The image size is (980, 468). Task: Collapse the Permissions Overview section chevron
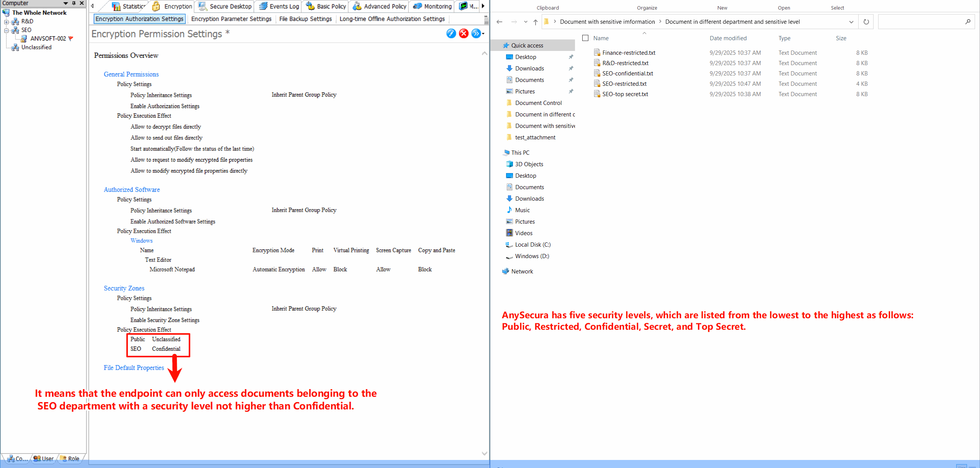[x=484, y=54]
